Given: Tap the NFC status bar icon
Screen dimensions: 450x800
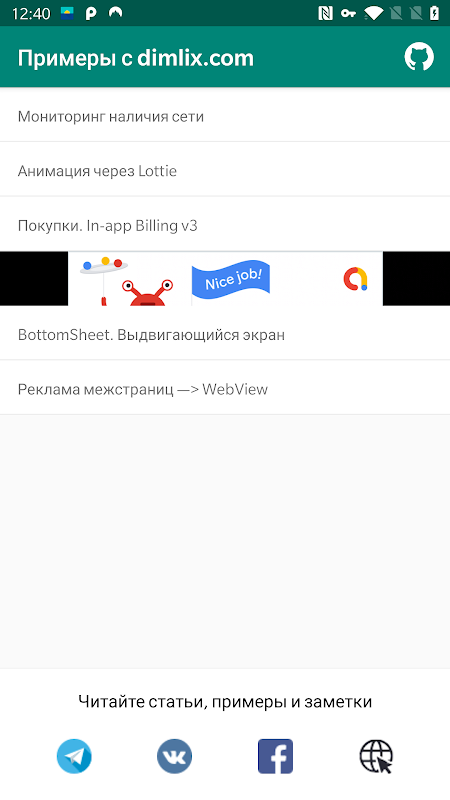Looking at the screenshot, I should [326, 13].
